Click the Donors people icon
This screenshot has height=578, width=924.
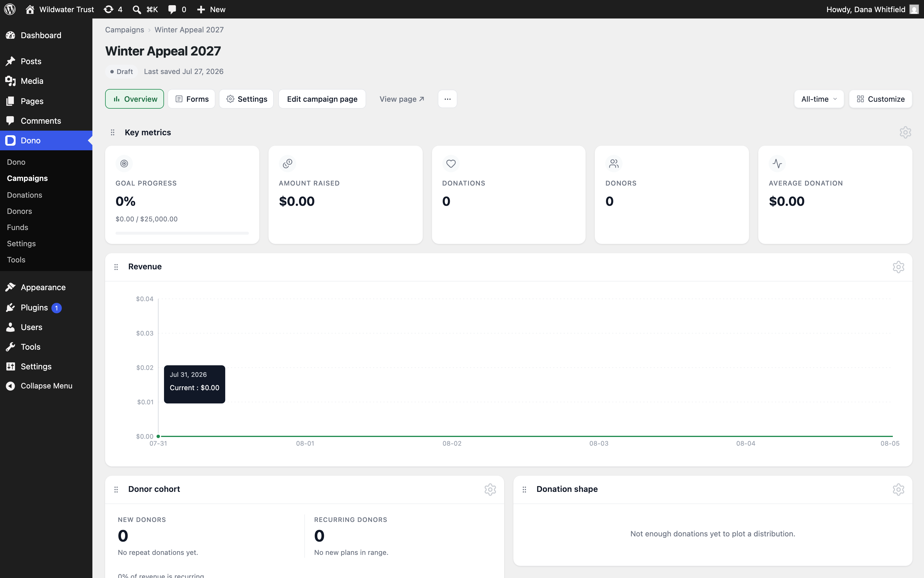[614, 164]
